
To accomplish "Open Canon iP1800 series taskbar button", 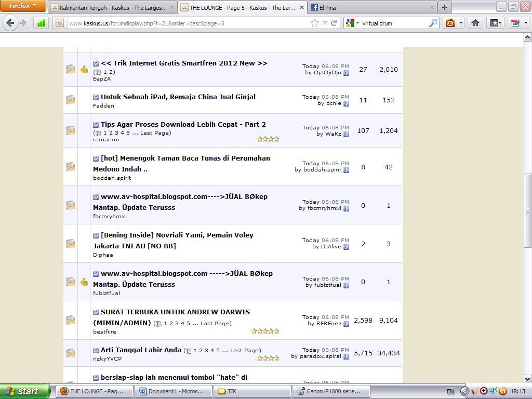I will coord(331,391).
